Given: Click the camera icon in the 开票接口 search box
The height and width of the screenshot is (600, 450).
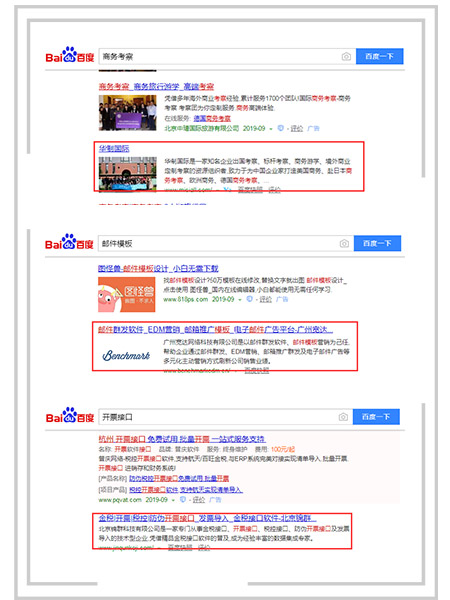Looking at the screenshot, I should tap(343, 417).
